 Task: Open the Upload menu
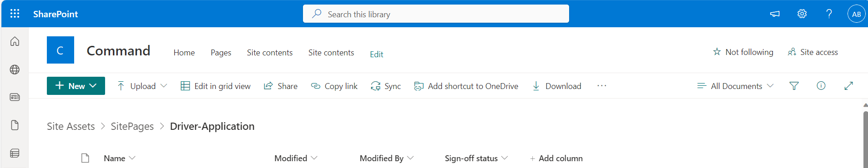pyautogui.click(x=142, y=86)
